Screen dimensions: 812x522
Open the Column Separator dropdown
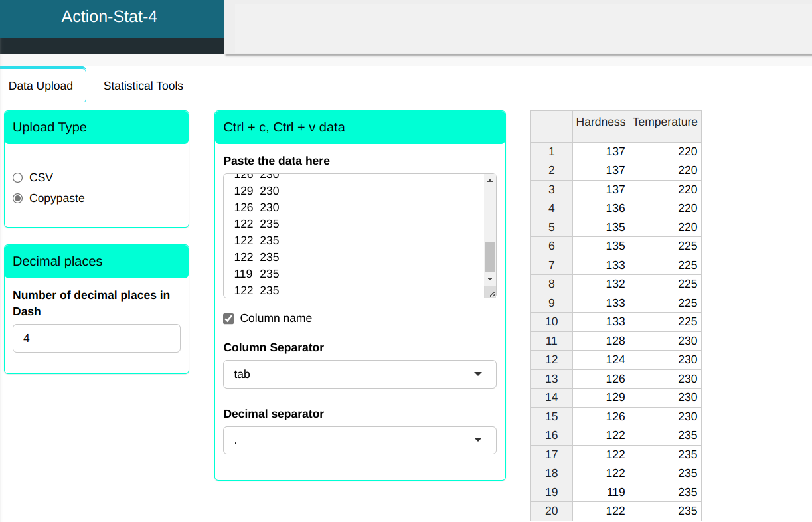click(x=359, y=374)
